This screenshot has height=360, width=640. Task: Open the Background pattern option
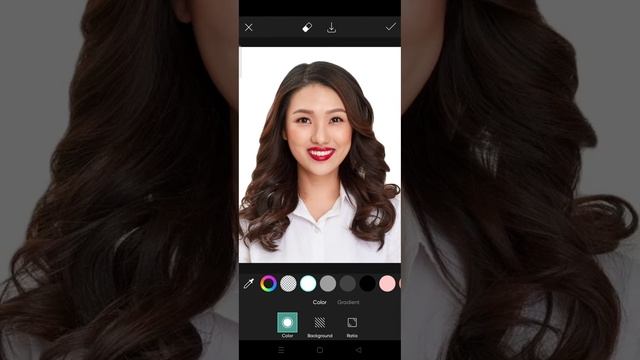tap(320, 327)
